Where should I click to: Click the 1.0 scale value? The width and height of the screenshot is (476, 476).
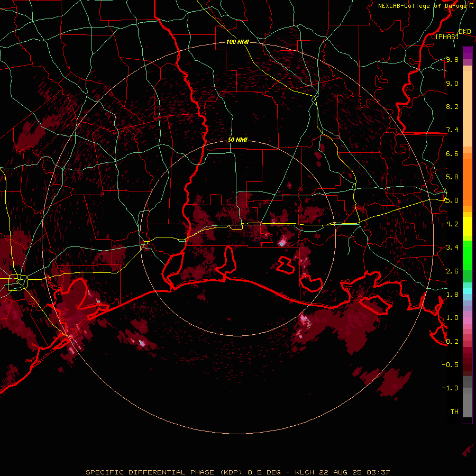pyautogui.click(x=452, y=318)
